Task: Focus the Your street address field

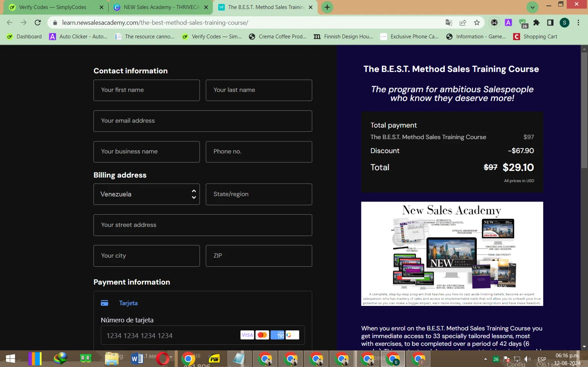Action: [203, 225]
